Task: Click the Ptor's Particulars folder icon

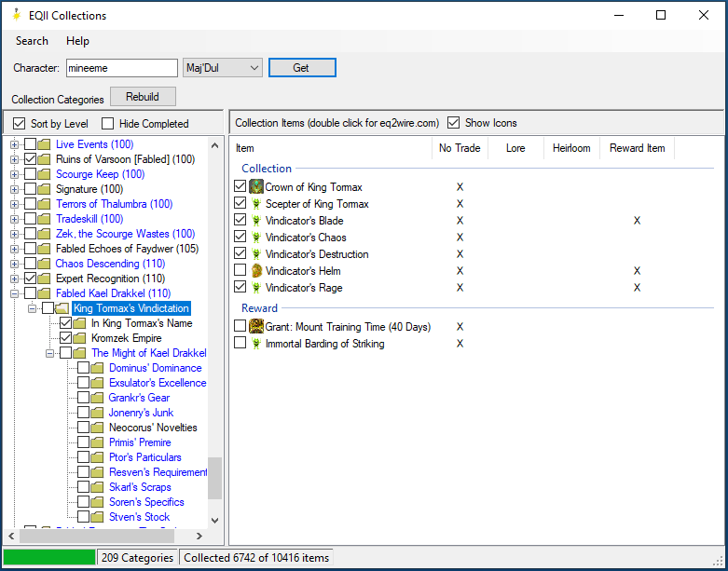Action: (97, 457)
